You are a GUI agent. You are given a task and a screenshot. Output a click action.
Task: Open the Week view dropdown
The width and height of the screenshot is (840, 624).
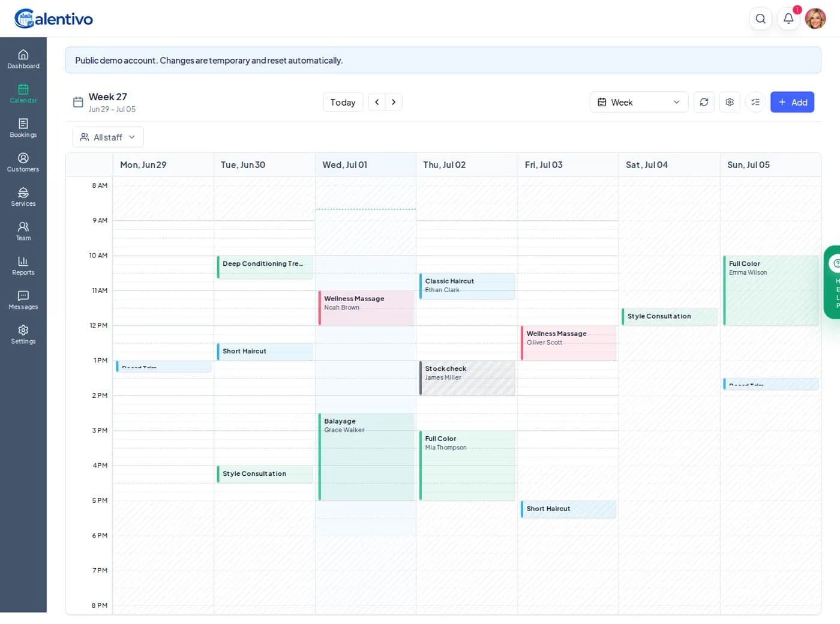tap(639, 102)
